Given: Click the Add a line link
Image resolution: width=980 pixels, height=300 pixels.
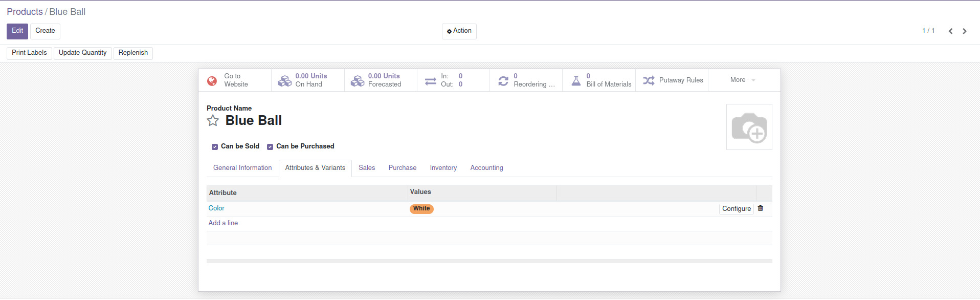Looking at the screenshot, I should coord(223,223).
